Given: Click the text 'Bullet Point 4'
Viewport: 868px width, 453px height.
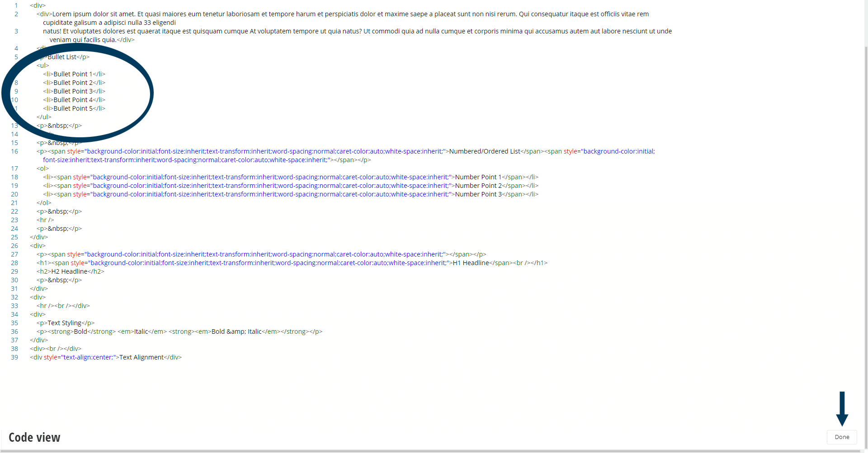Looking at the screenshot, I should coord(73,100).
